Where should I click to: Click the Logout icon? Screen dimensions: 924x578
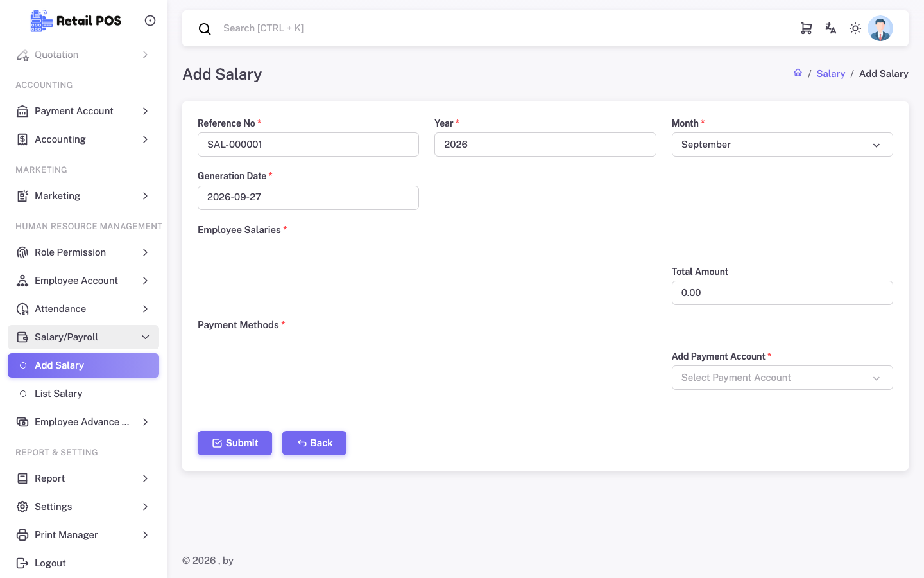pyautogui.click(x=22, y=563)
